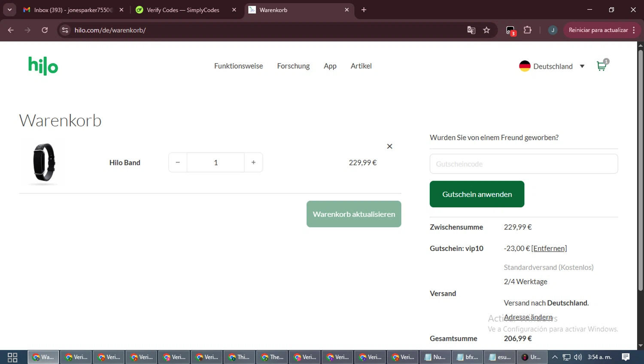Close the Inbox tab
Image resolution: width=644 pixels, height=364 pixels.
pyautogui.click(x=122, y=10)
